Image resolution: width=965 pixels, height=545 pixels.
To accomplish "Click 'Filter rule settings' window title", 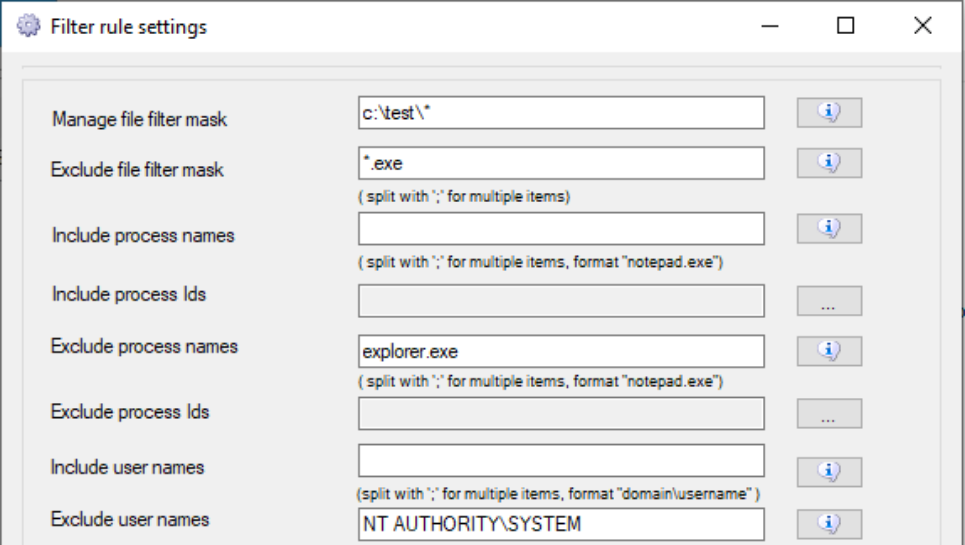I will coord(129,26).
